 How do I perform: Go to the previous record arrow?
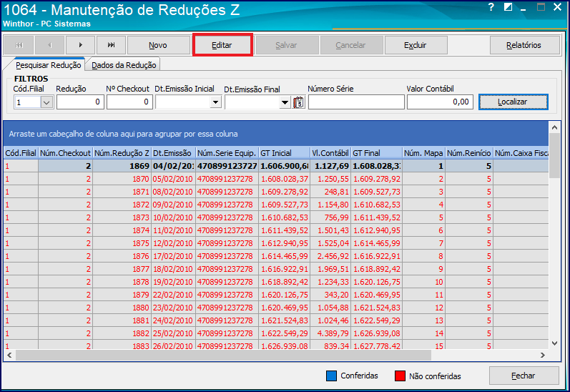pyautogui.click(x=50, y=45)
